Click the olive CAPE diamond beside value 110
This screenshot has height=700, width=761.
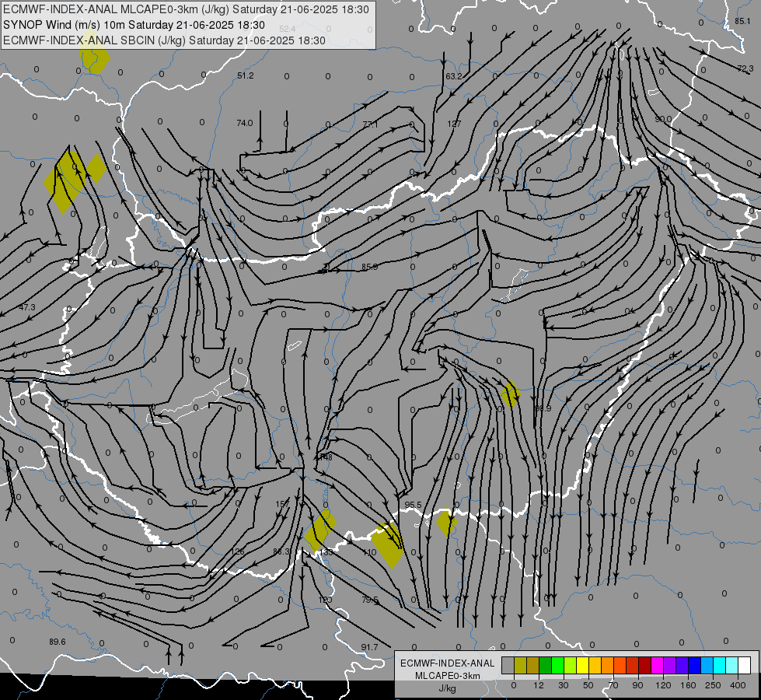click(x=387, y=545)
